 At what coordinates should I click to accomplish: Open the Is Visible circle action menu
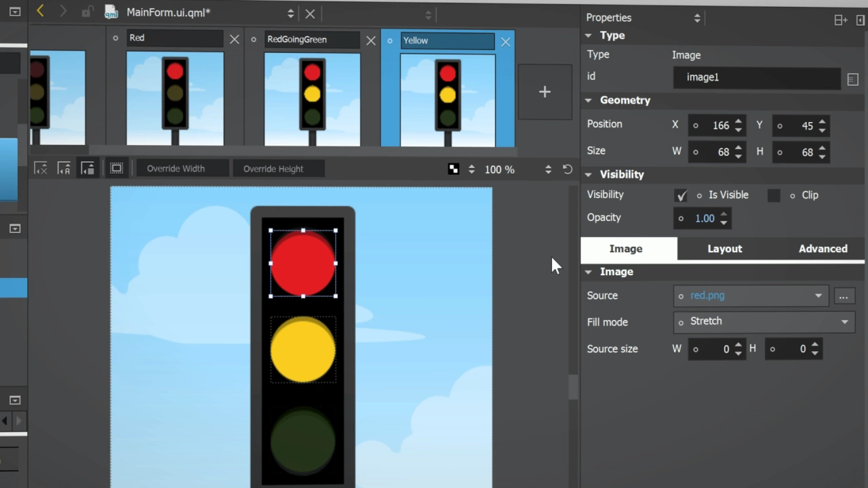pyautogui.click(x=699, y=195)
